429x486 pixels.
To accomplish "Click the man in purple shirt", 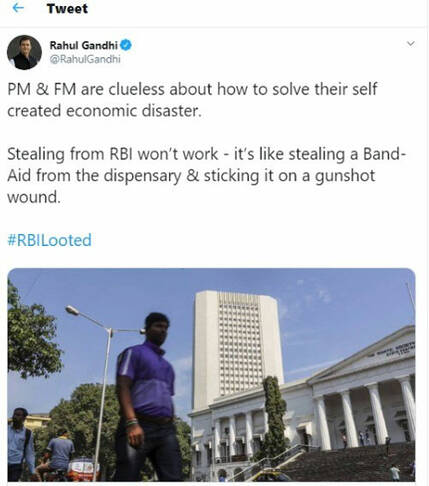I will coord(148,397).
